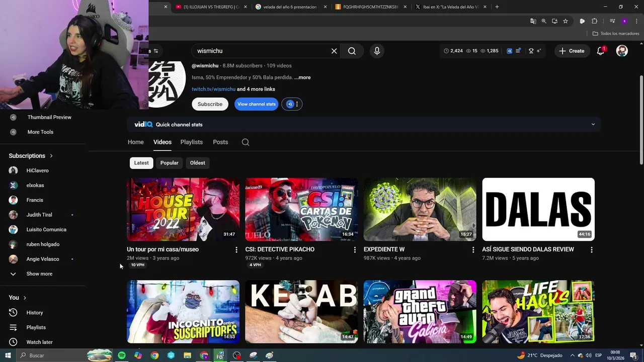Activate voice search microphone
This screenshot has height=362, width=644.
(x=377, y=51)
